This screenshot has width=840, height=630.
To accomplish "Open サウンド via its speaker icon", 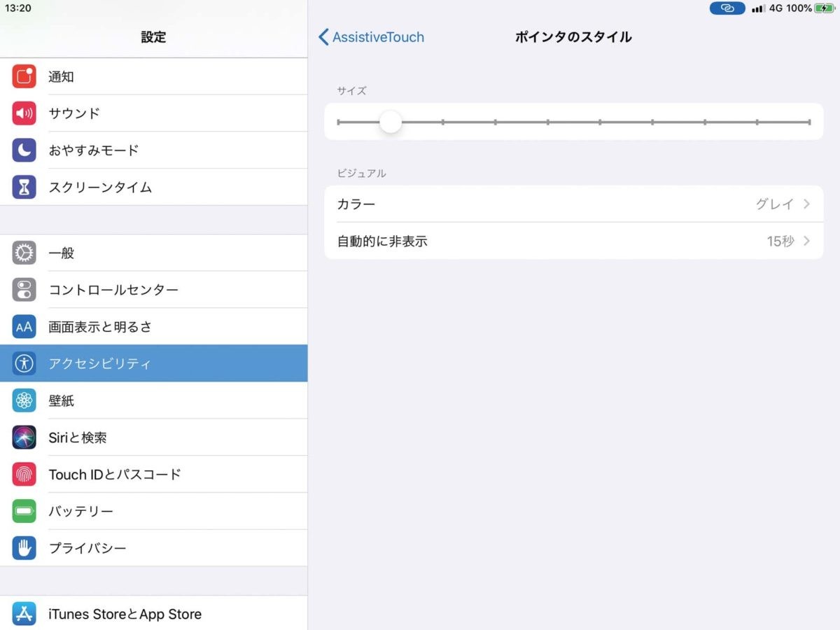I will 24,113.
